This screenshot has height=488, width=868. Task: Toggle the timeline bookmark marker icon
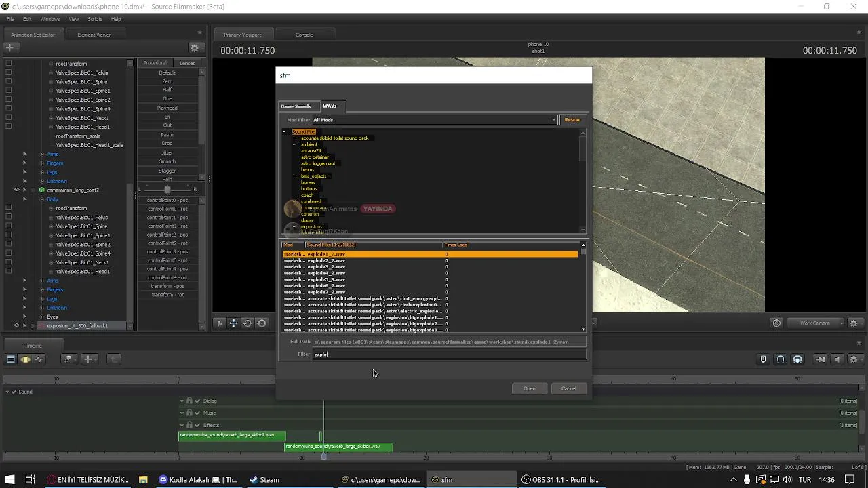pos(764,359)
